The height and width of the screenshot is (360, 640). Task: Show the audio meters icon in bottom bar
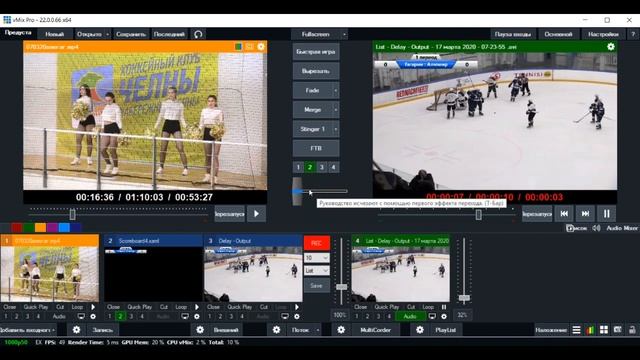pos(590,330)
